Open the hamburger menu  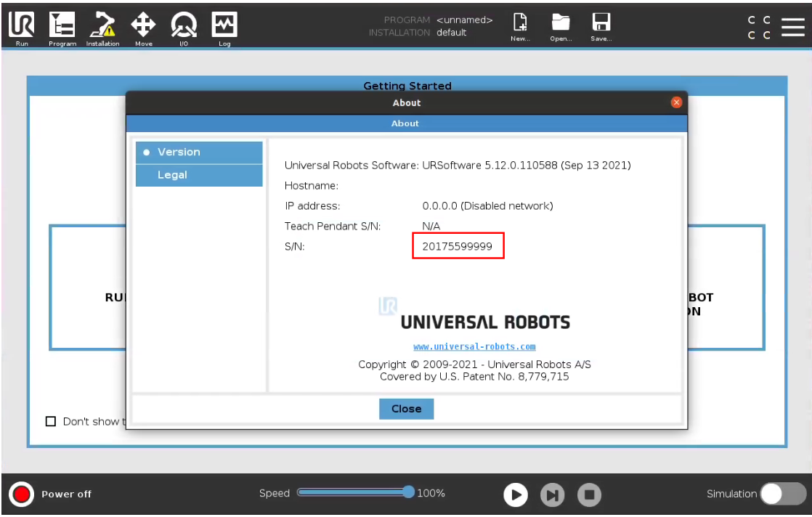tap(793, 27)
